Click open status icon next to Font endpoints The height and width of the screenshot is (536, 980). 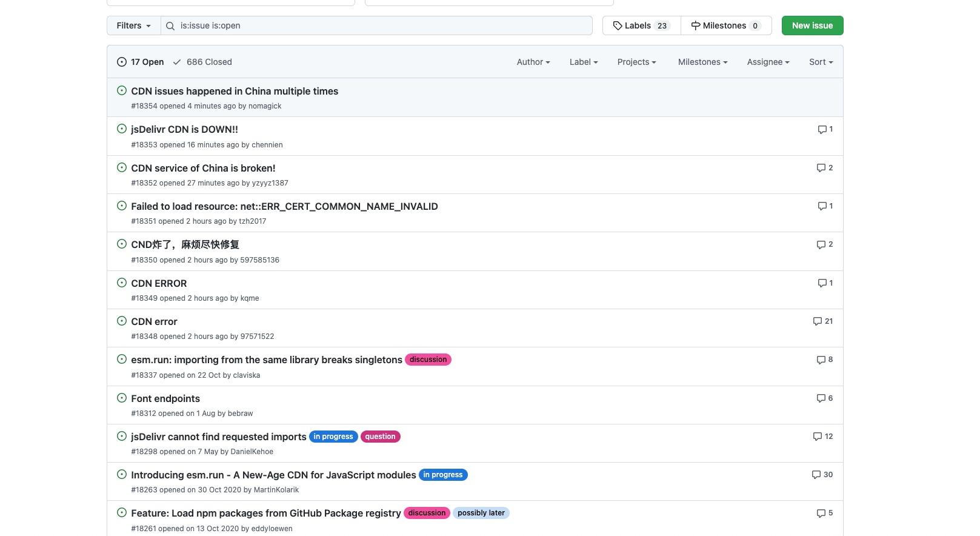coord(122,398)
